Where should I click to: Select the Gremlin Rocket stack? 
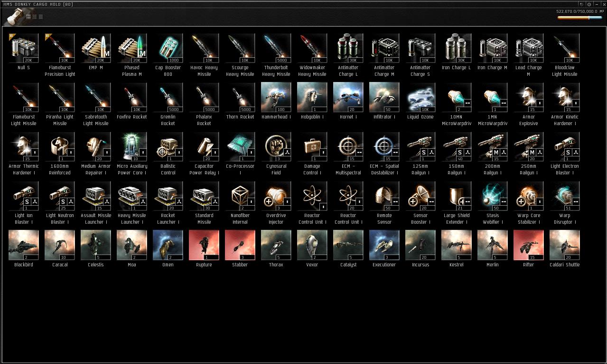pyautogui.click(x=168, y=97)
